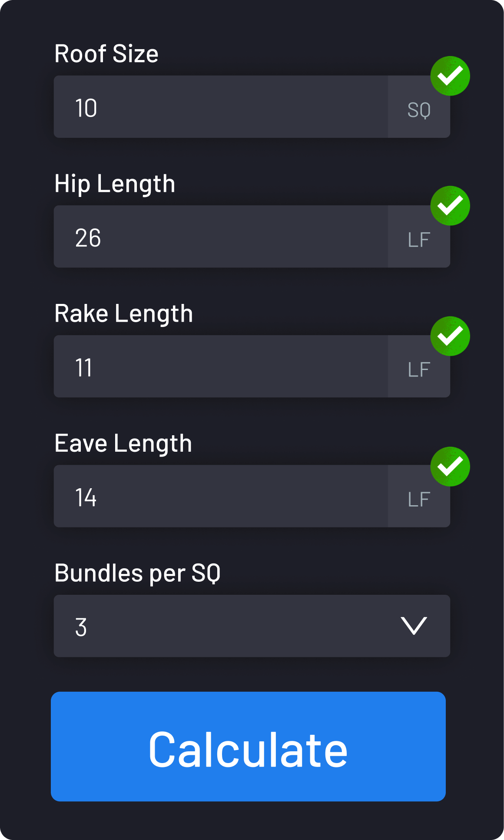Click the green checkmark on Roof Size
Image resolution: width=504 pixels, height=840 pixels.
[x=450, y=76]
